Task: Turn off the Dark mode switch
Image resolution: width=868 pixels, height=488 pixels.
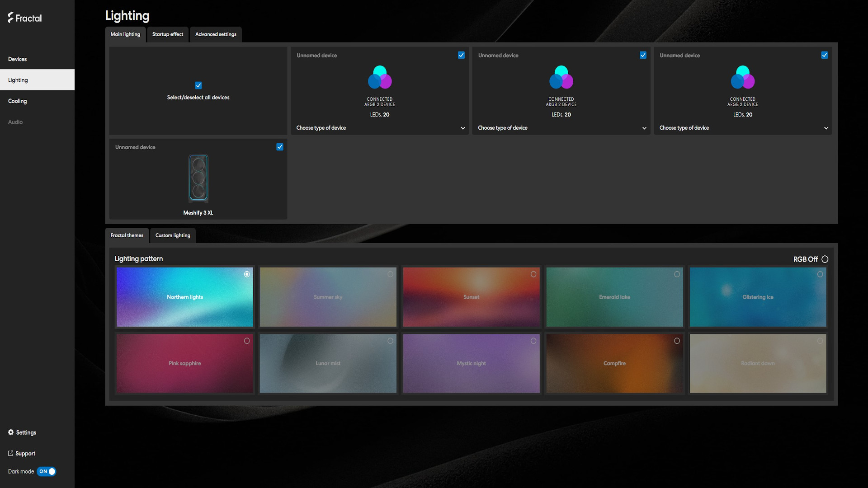Action: click(x=47, y=471)
